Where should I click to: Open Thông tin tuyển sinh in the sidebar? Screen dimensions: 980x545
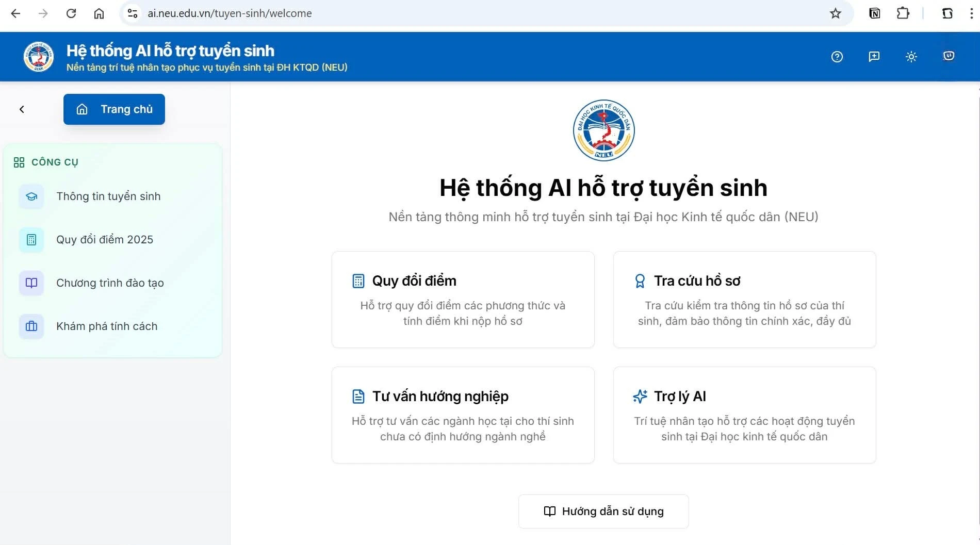(x=112, y=196)
